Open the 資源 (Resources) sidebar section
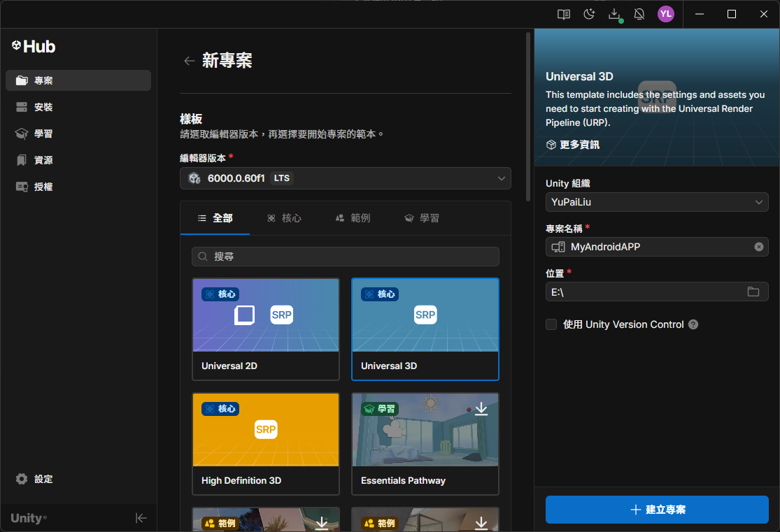This screenshot has height=532, width=780. 42,159
